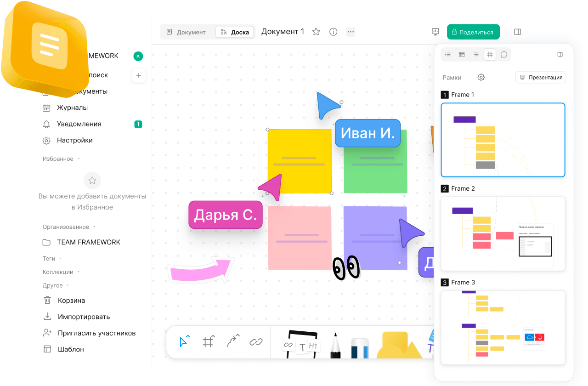This screenshot has width=588, height=386.
Task: Pick the frame tool in toolbar
Action: click(x=208, y=341)
